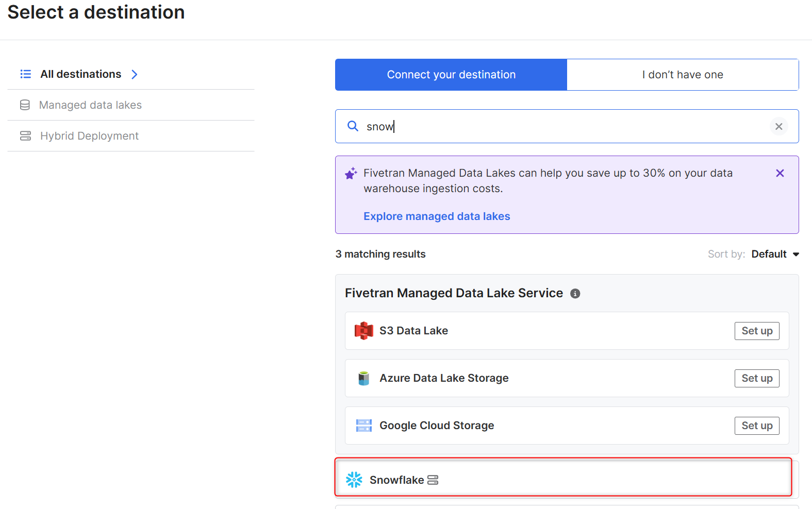
Task: Switch to Connect your destination tab
Action: click(x=451, y=75)
